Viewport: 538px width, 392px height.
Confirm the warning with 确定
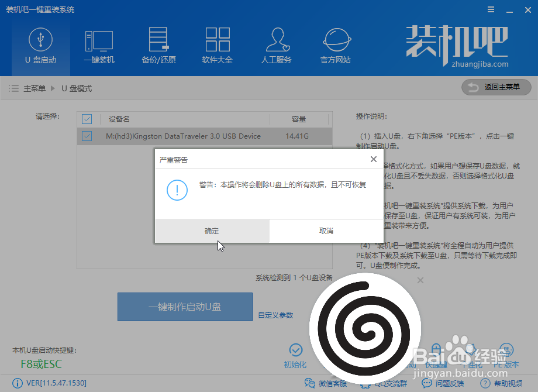click(x=212, y=231)
